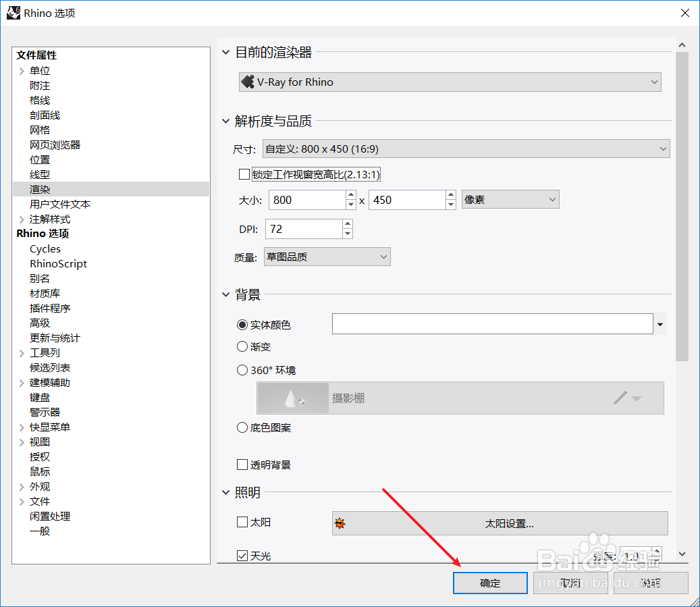Expand the 快显菜单 tree node
The width and height of the screenshot is (700, 607).
point(22,427)
